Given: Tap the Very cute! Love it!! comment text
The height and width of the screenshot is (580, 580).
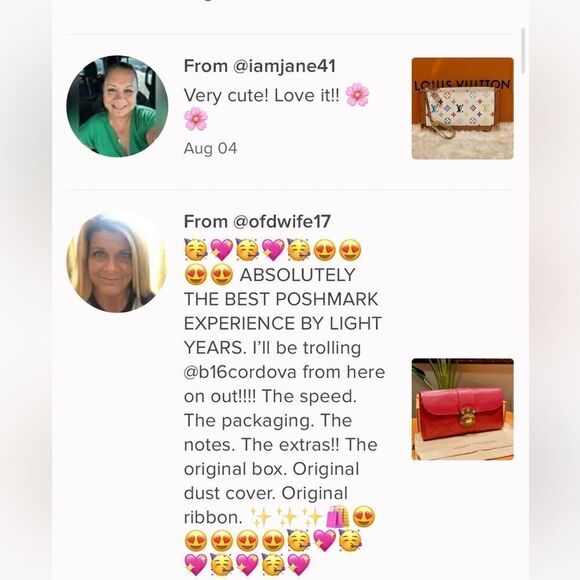Looking at the screenshot, I should point(262,96).
